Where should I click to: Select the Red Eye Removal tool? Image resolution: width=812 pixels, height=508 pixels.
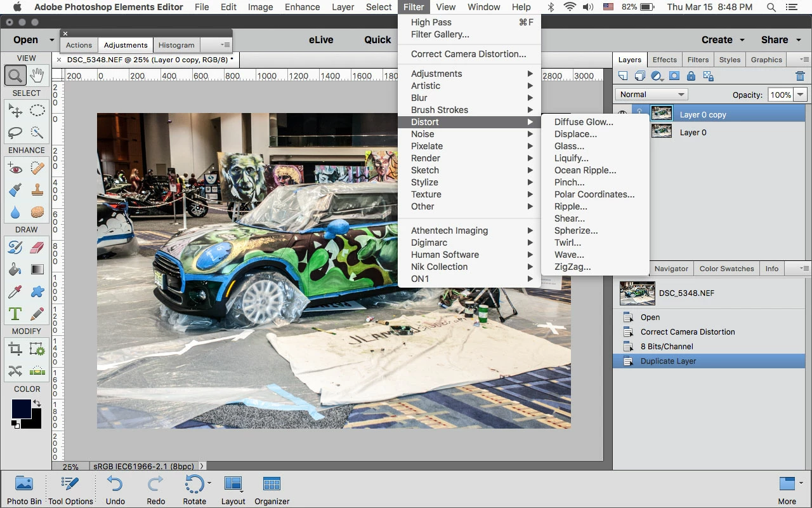tap(15, 168)
